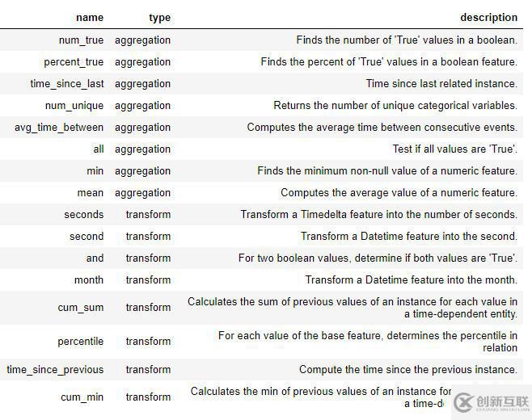Click the 'min' row name cell
Image resolution: width=532 pixels, height=420 pixels.
95,170
